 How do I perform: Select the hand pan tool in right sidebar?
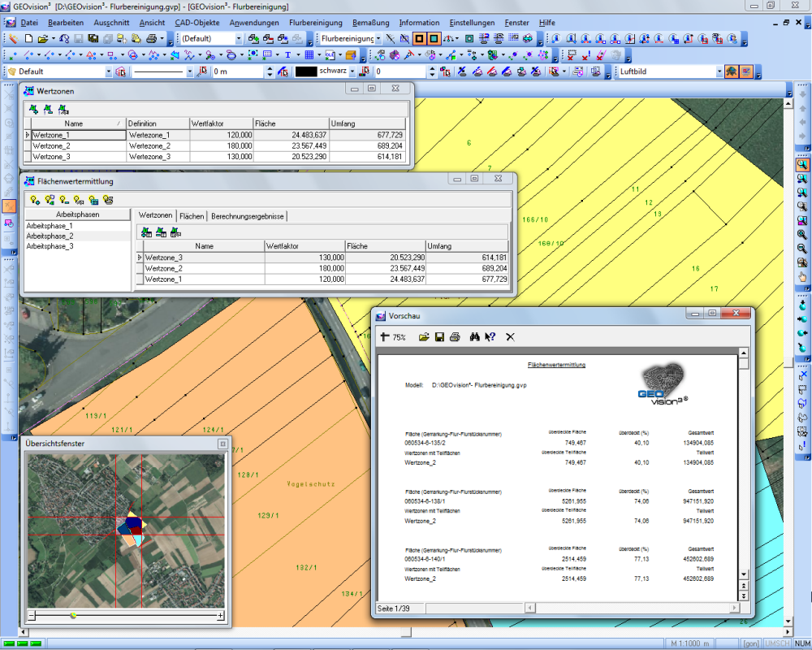[x=802, y=276]
